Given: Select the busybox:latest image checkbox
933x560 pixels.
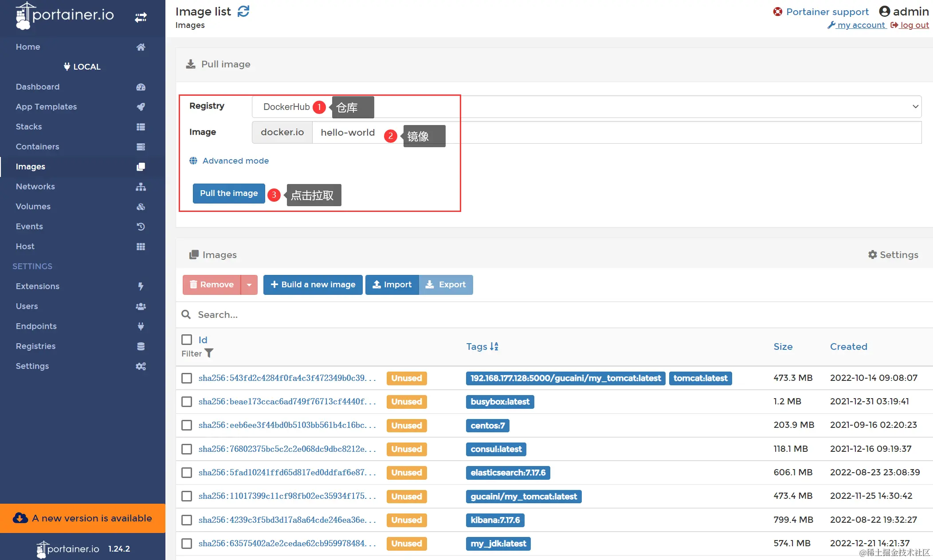Looking at the screenshot, I should tap(187, 402).
